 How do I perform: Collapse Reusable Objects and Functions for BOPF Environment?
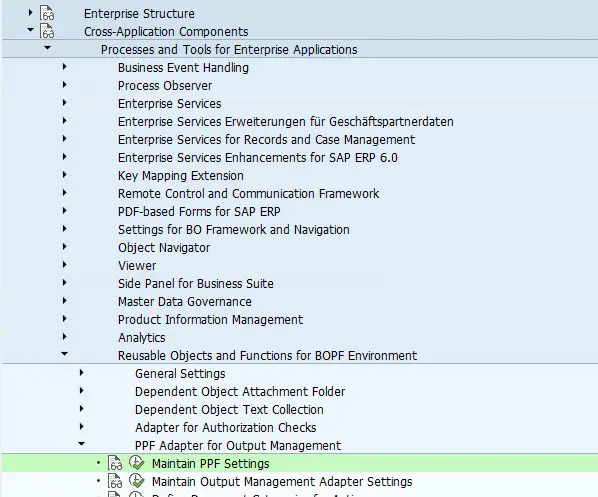pos(64,354)
